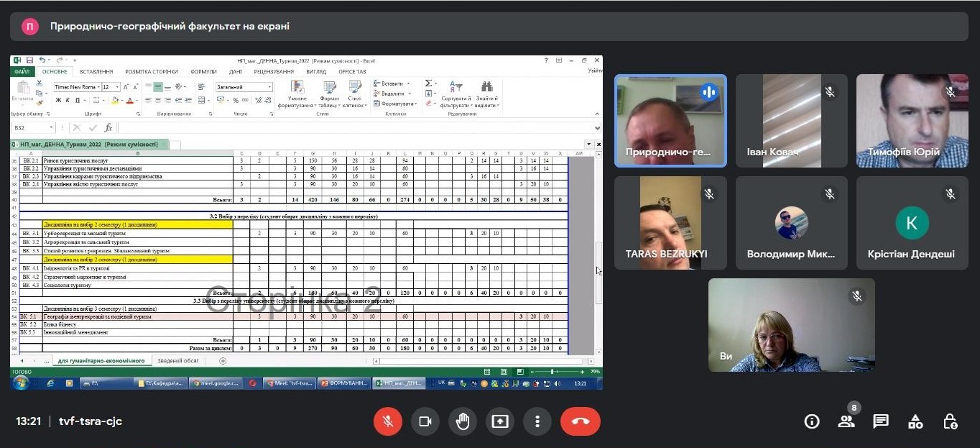Click the present screen button

point(500,421)
